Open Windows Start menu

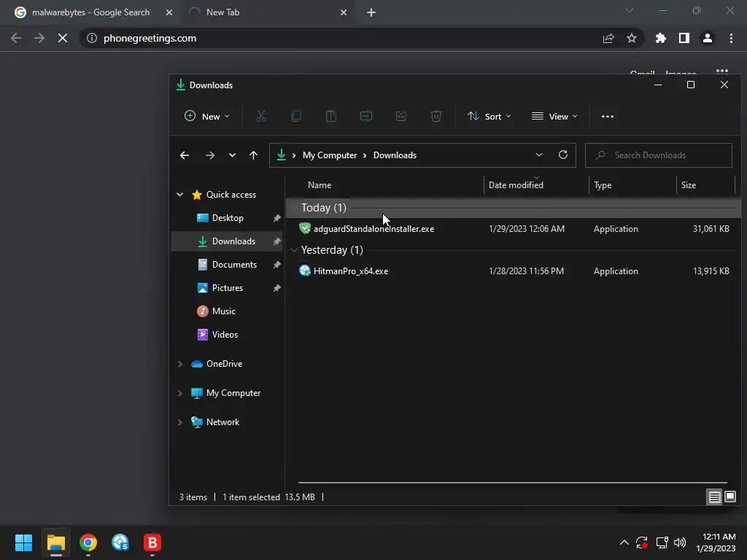point(23,542)
